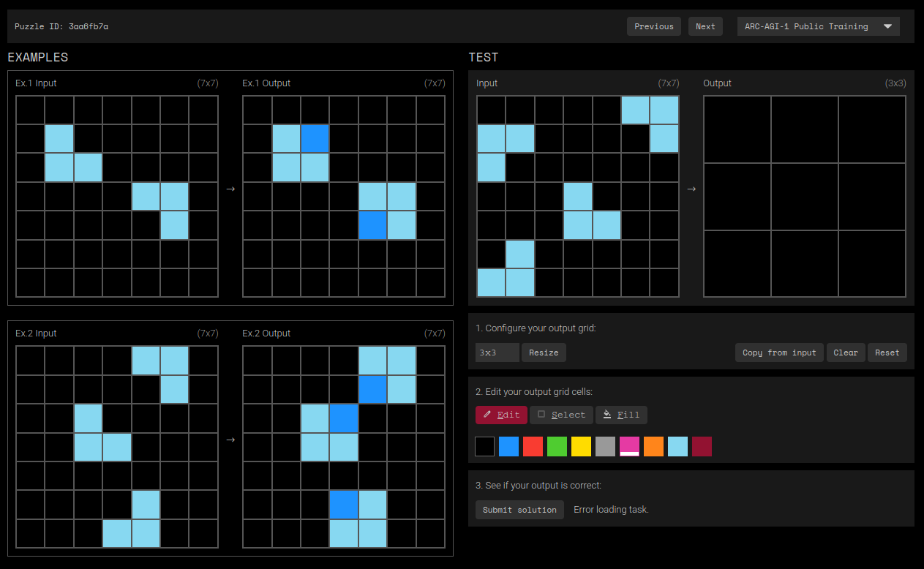
Task: Reset the output grid
Action: [x=887, y=353]
